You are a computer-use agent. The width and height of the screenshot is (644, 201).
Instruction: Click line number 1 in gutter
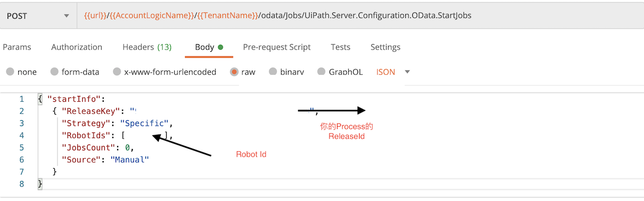pyautogui.click(x=22, y=99)
